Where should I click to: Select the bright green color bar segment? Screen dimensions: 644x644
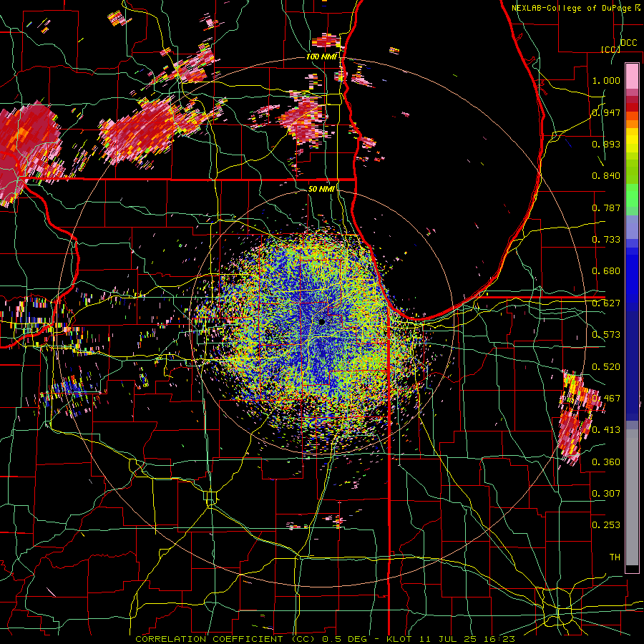click(632, 195)
